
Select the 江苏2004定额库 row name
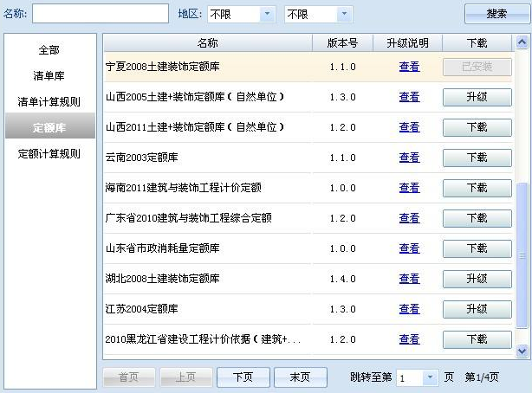[x=141, y=309]
